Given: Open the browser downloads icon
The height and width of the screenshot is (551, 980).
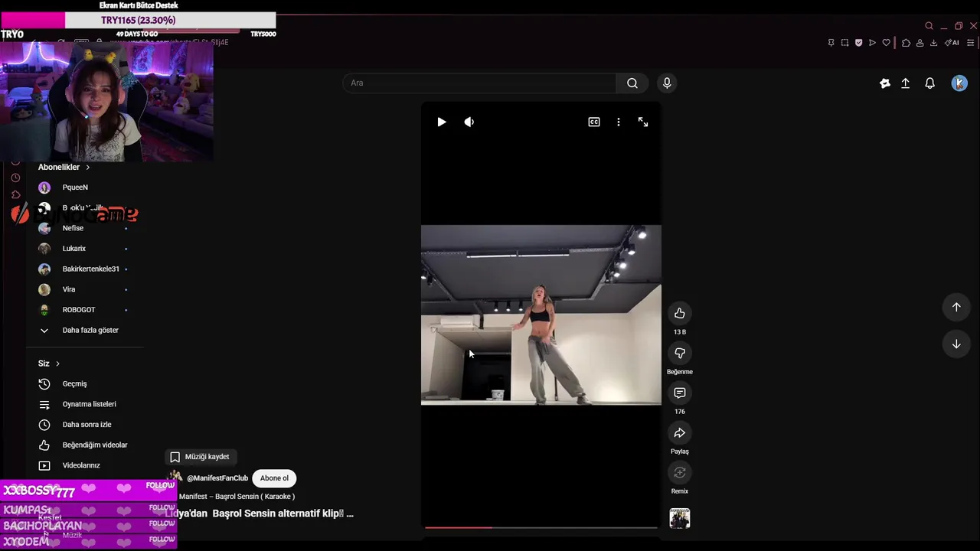Looking at the screenshot, I should [x=933, y=43].
